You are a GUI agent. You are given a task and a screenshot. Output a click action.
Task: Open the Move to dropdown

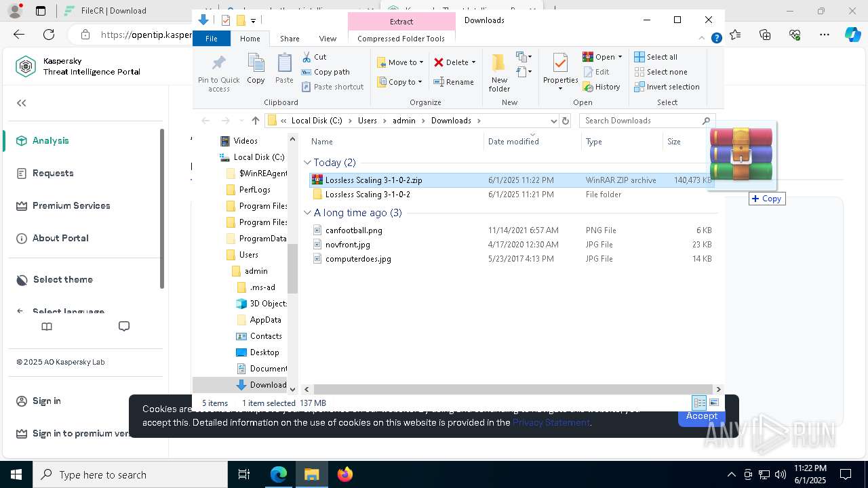[400, 62]
